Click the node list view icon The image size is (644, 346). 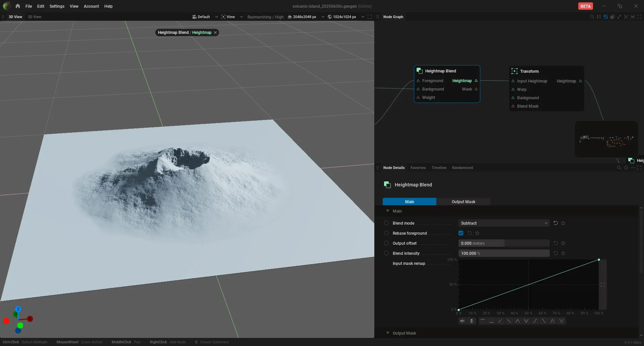[x=599, y=17]
